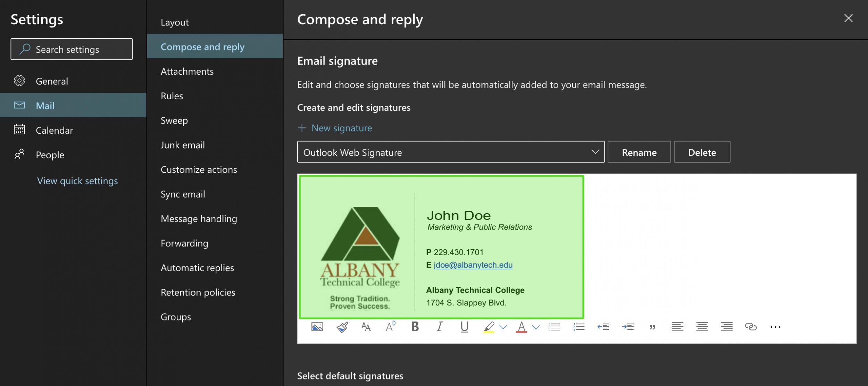Screen dimensions: 868x386
Task: Align signature text right
Action: coord(726,327)
